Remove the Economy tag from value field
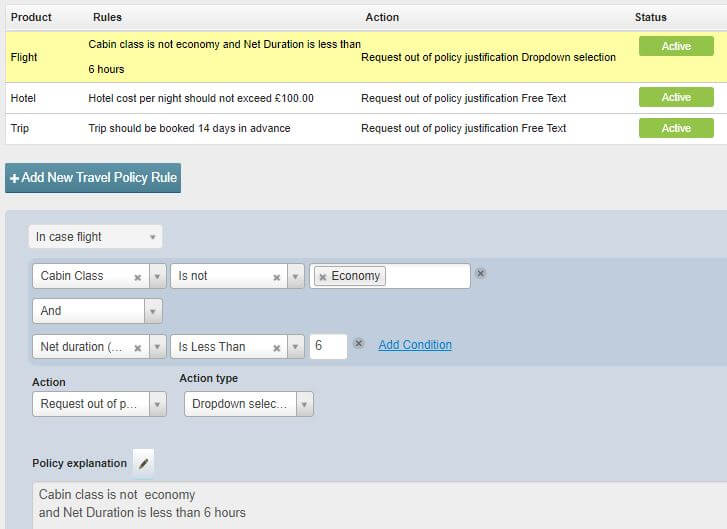 [x=323, y=277]
